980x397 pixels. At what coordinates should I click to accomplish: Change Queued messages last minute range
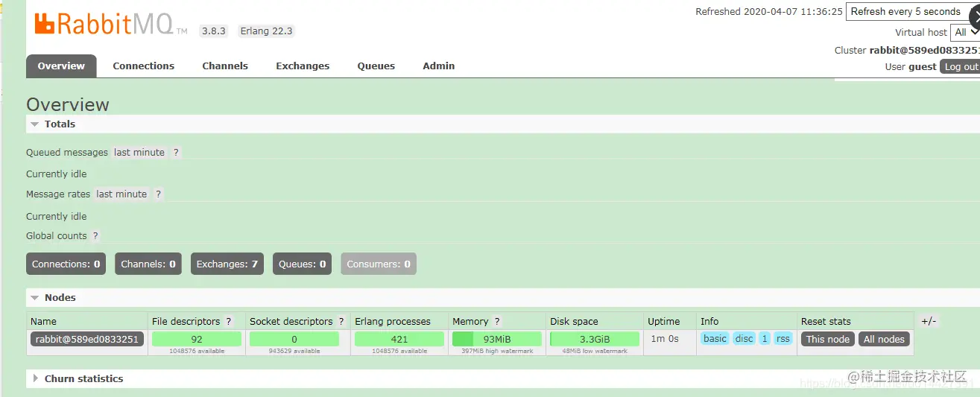(139, 152)
